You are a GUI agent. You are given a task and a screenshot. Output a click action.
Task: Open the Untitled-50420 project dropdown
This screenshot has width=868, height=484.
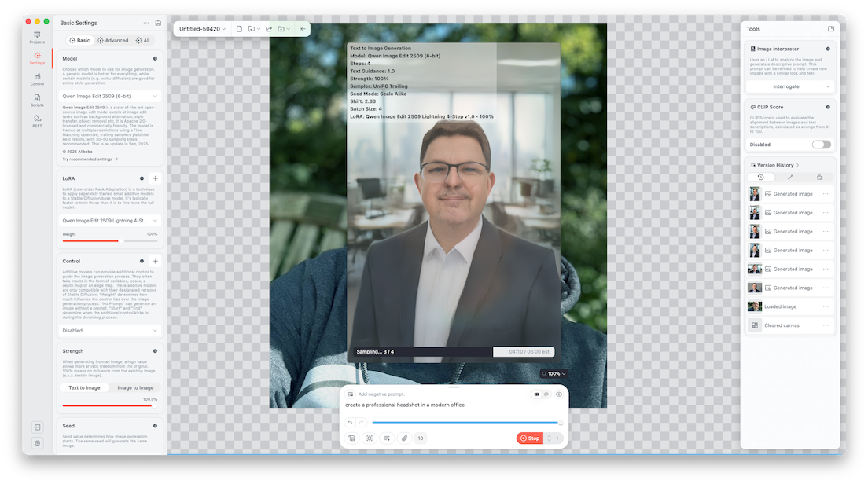pyautogui.click(x=202, y=29)
